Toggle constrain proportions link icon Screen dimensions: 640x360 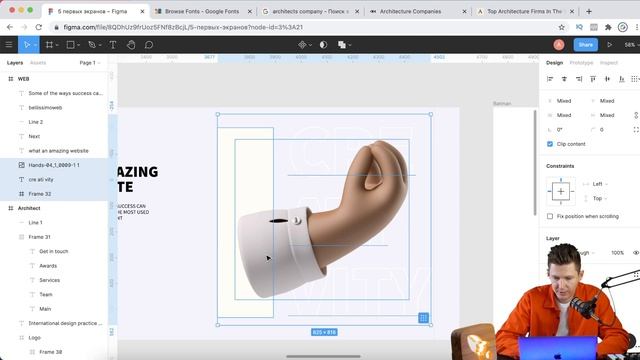[x=636, y=116]
